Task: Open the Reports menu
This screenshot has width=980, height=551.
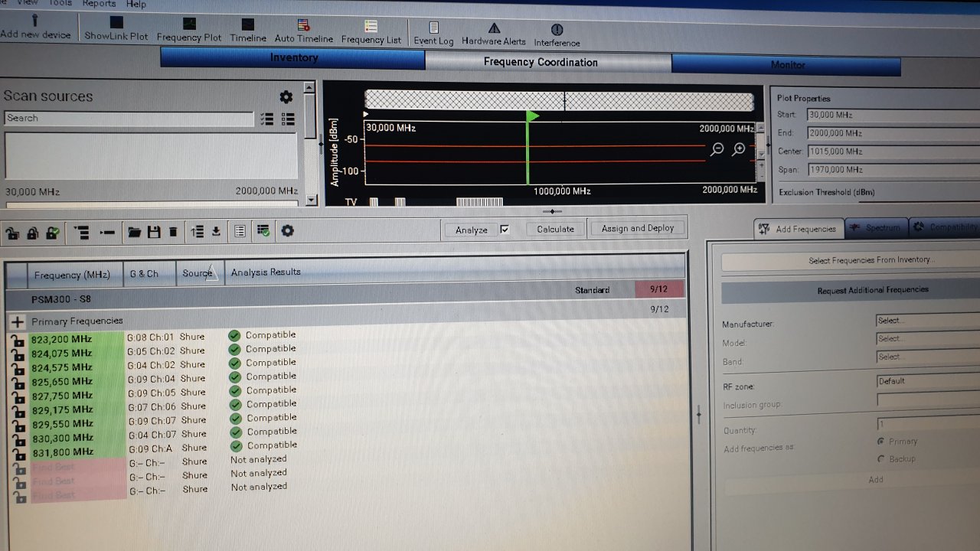Action: [99, 4]
